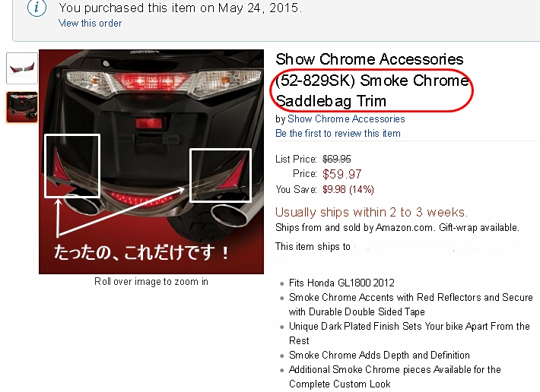Open Show Chrome Accessories brand link
Image resolution: width=540 pixels, height=392 pixels.
346,119
